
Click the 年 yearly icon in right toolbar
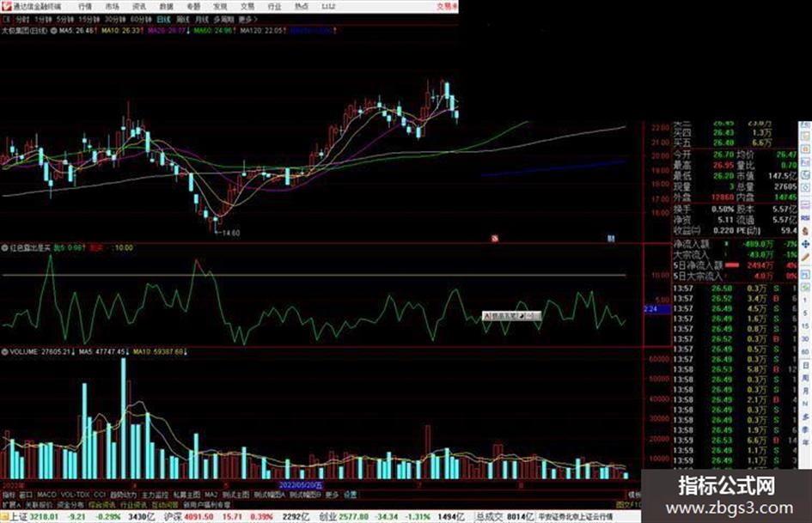[805, 443]
